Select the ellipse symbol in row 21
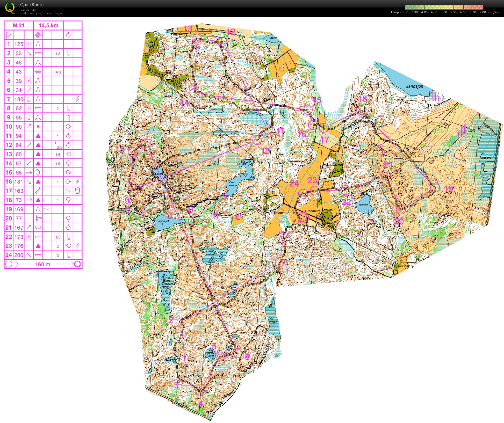The image size is (504, 423). [x=38, y=228]
